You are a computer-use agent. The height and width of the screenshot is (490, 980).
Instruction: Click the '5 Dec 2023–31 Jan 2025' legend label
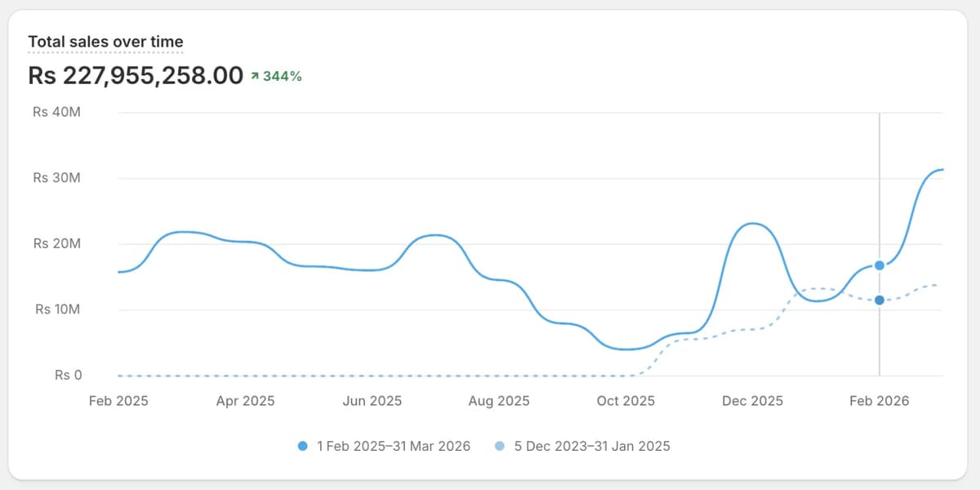[x=590, y=446]
